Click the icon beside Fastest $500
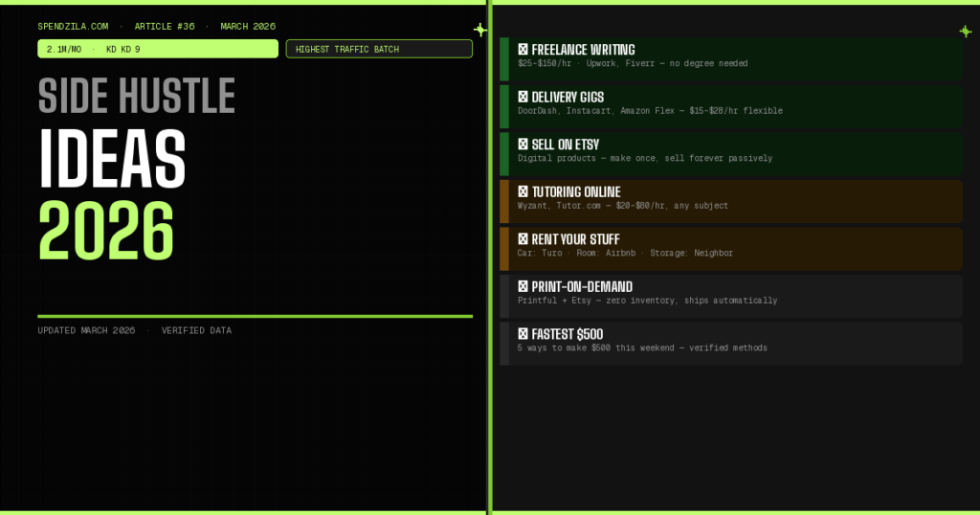This screenshot has width=980, height=515. click(x=523, y=334)
